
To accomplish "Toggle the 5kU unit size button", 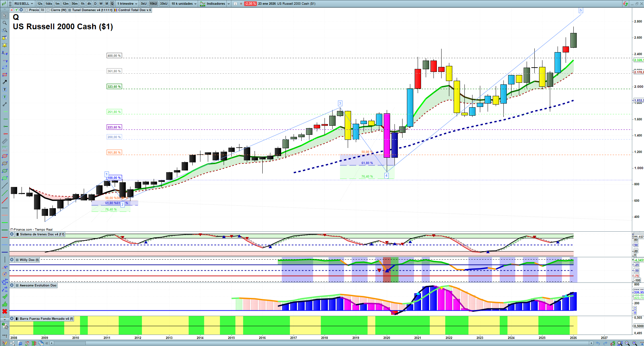I will [x=144, y=4].
